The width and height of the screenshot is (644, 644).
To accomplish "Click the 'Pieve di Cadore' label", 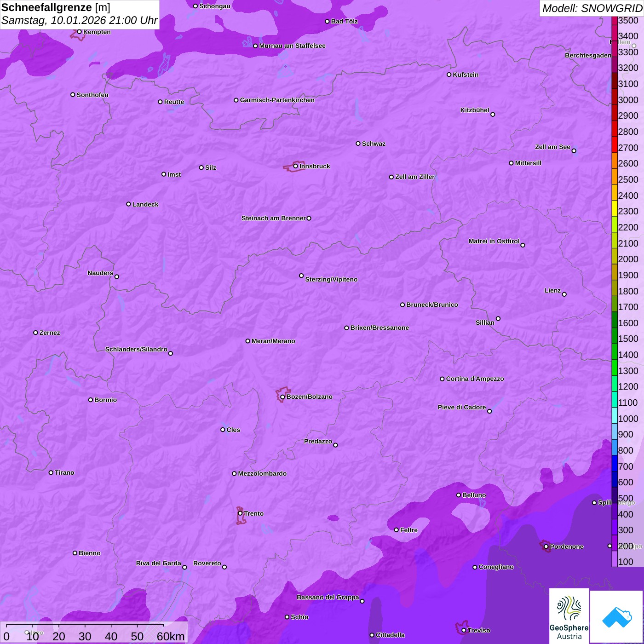I will [x=462, y=407].
